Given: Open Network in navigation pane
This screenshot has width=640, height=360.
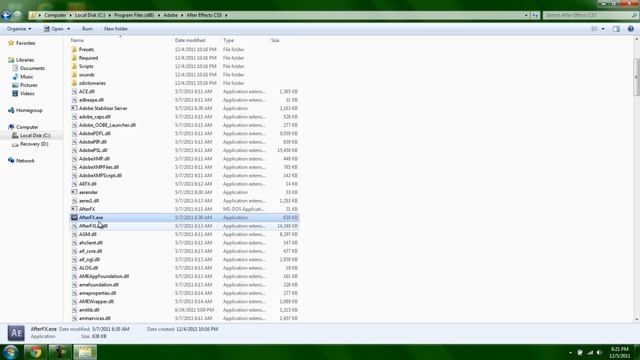Looking at the screenshot, I should tap(25, 161).
